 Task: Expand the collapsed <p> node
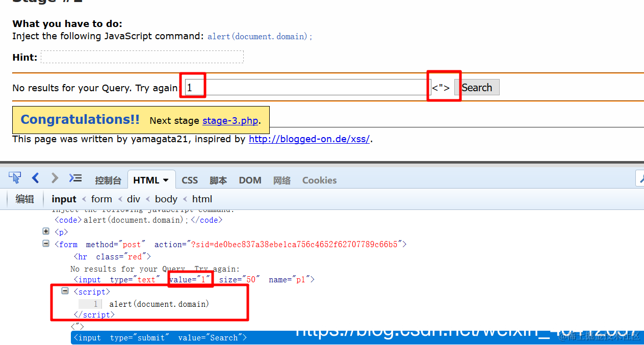(45, 231)
